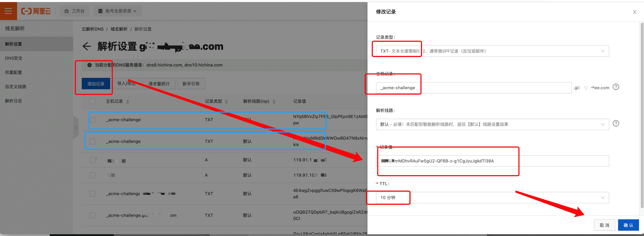The image size is (644, 236).
Task: Click the 导入/导出 button
Action: pos(127,84)
